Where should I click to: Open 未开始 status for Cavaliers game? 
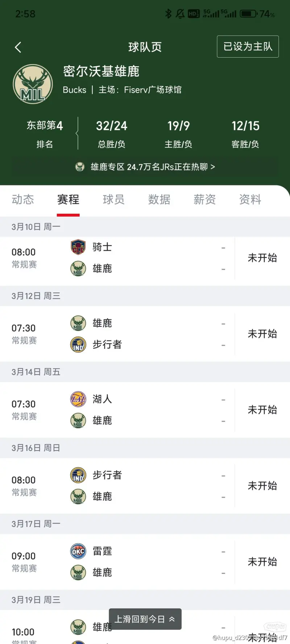[262, 258]
